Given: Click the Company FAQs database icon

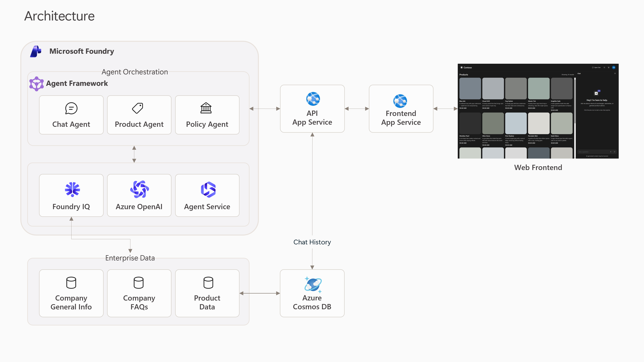Looking at the screenshot, I should tap(139, 283).
